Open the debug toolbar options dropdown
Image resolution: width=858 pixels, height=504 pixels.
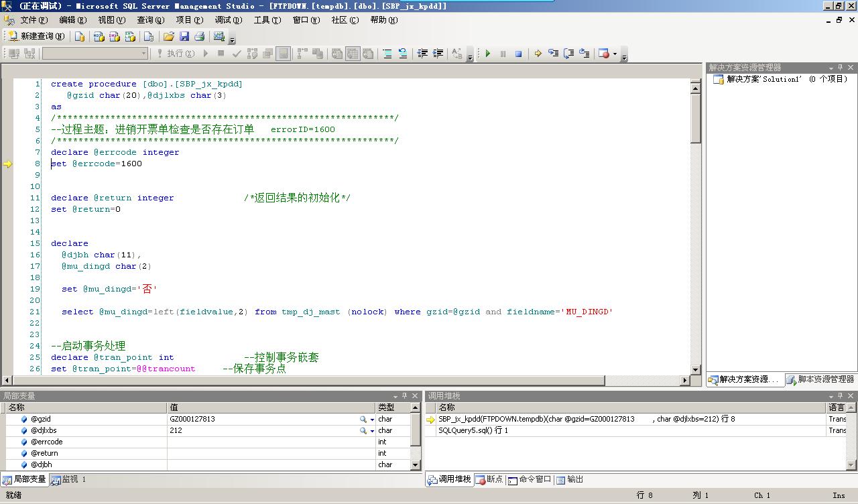(x=624, y=56)
